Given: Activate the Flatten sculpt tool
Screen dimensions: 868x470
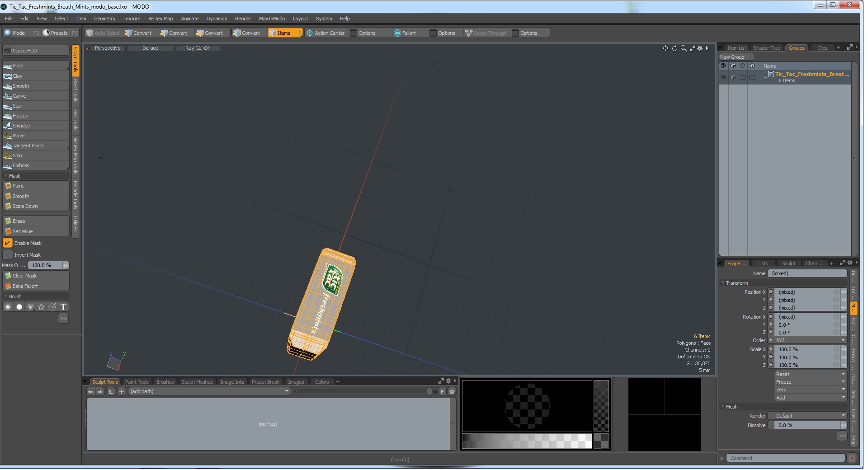Looking at the screenshot, I should point(35,116).
